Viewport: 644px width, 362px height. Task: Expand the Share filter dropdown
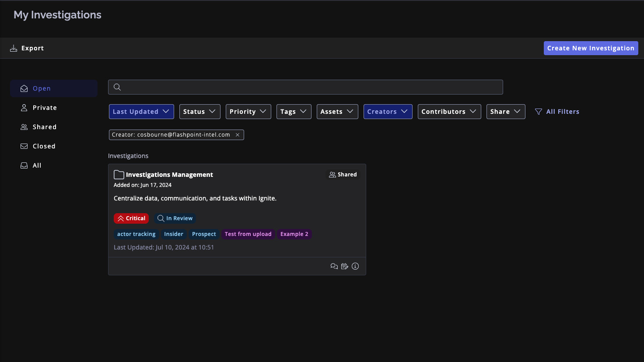pyautogui.click(x=506, y=112)
